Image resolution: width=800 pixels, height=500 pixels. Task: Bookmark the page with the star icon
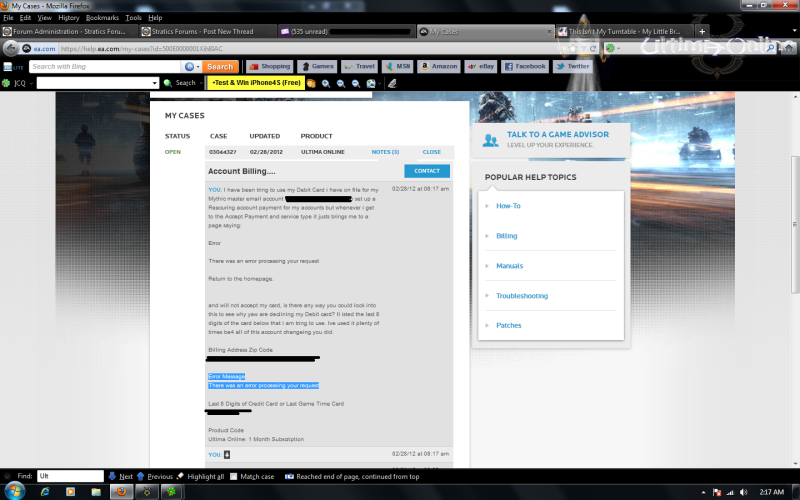tap(572, 48)
